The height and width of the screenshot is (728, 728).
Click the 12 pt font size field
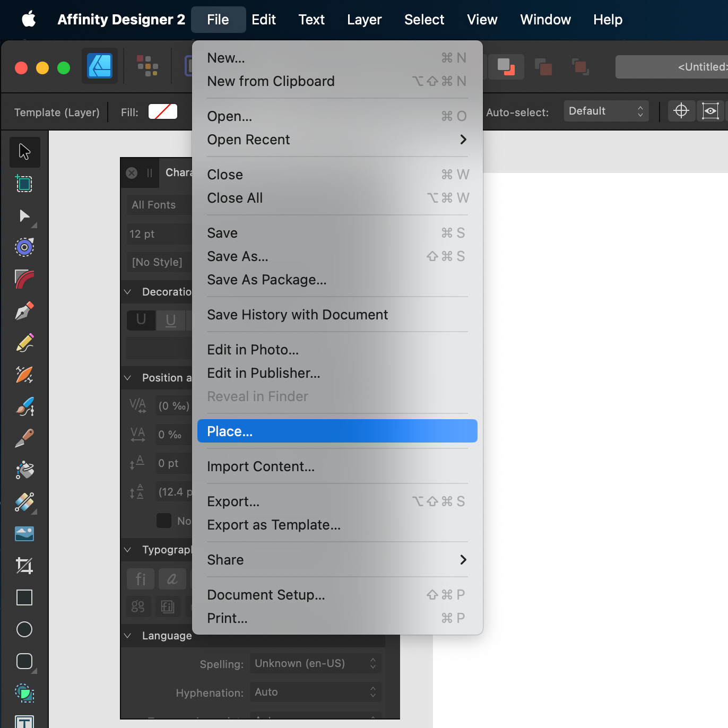pyautogui.click(x=159, y=234)
